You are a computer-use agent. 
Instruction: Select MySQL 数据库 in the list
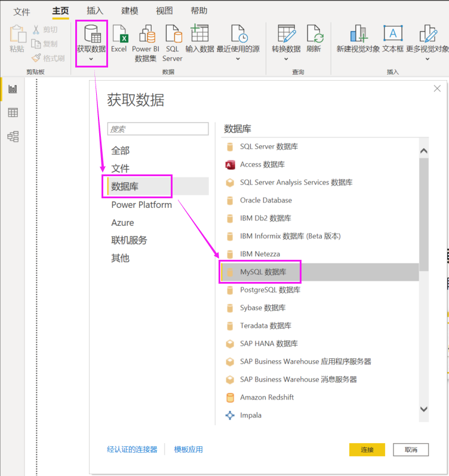(x=320, y=272)
